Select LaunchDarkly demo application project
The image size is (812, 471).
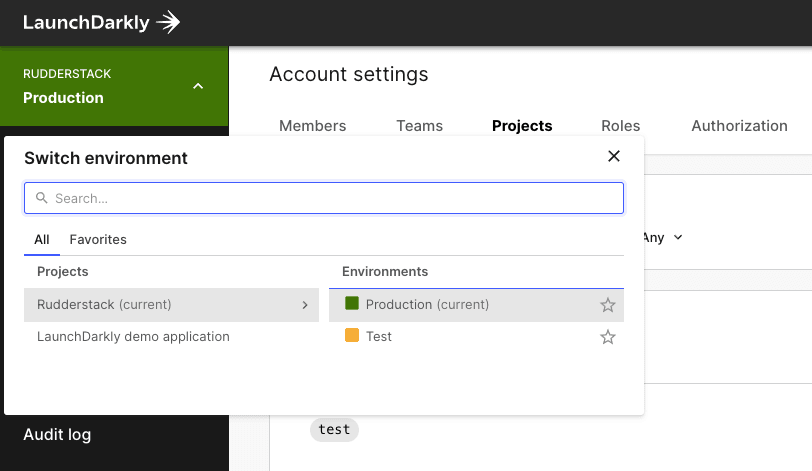(133, 337)
